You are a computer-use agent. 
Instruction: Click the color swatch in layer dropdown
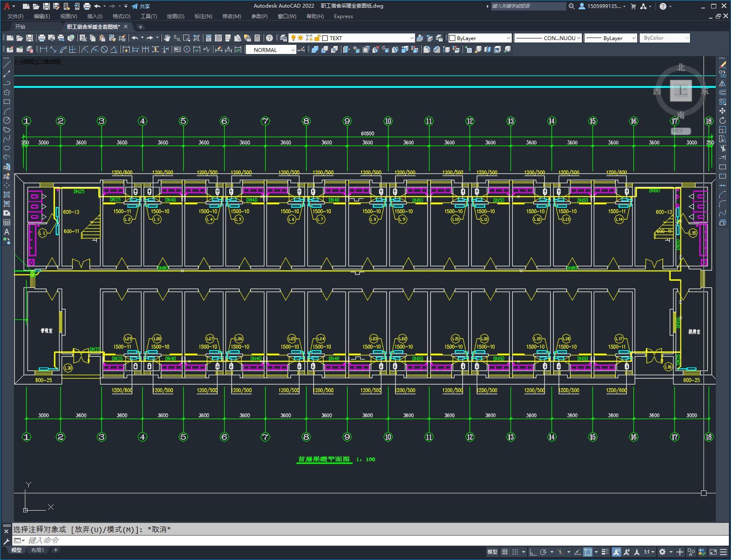pyautogui.click(x=325, y=38)
